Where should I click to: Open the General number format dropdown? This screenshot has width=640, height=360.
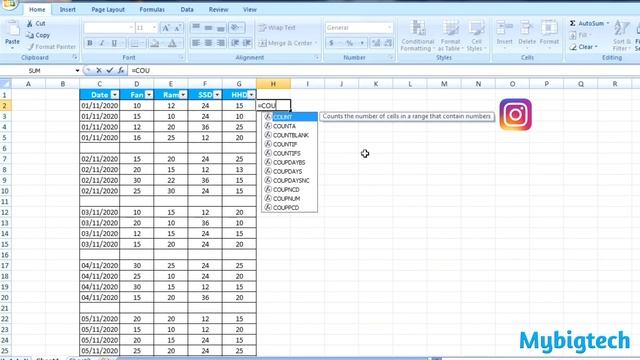pyautogui.click(x=389, y=28)
